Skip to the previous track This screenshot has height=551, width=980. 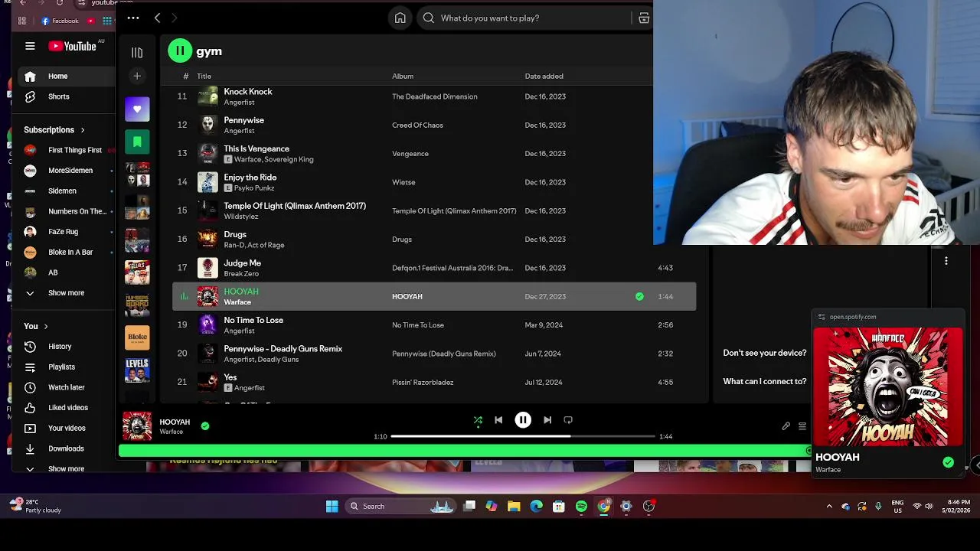(x=498, y=419)
